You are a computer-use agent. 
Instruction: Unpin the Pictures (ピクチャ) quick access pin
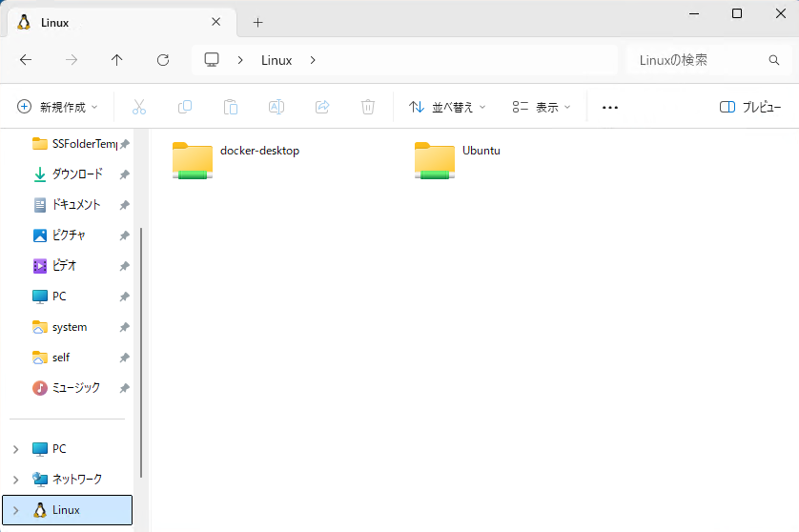124,235
